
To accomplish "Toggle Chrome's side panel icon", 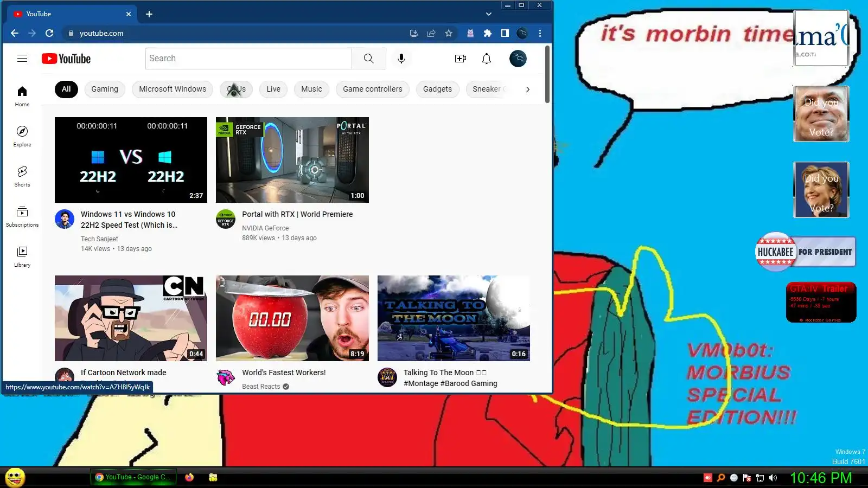I will click(505, 33).
